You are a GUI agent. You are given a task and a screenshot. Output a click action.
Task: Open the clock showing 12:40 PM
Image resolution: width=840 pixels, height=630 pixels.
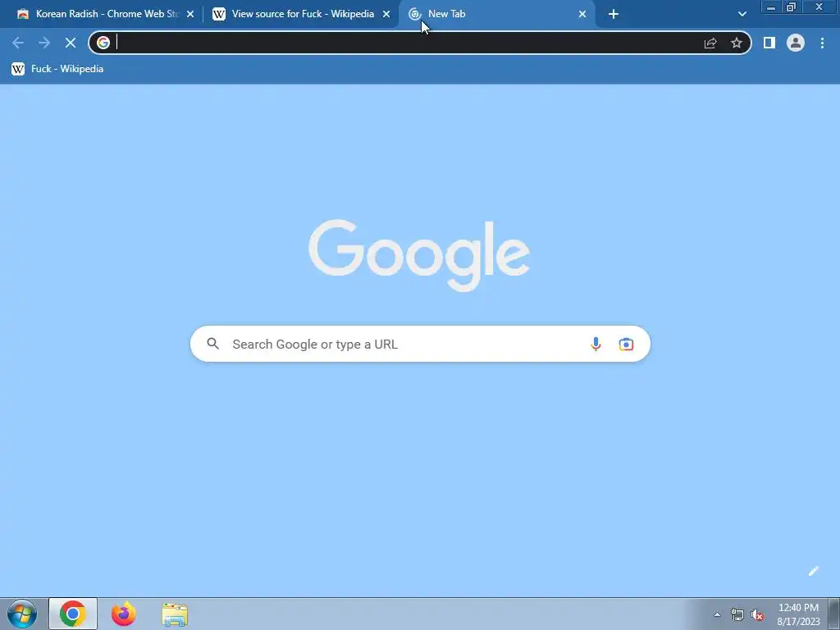[798, 614]
